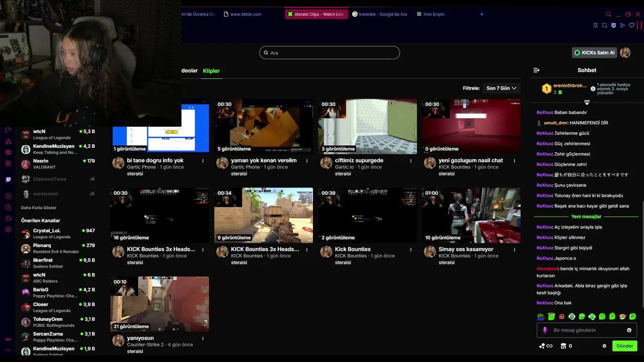This screenshot has height=362, width=644.
Task: Play the 'yanıyosun' clip thumbnail
Action: coord(159,303)
